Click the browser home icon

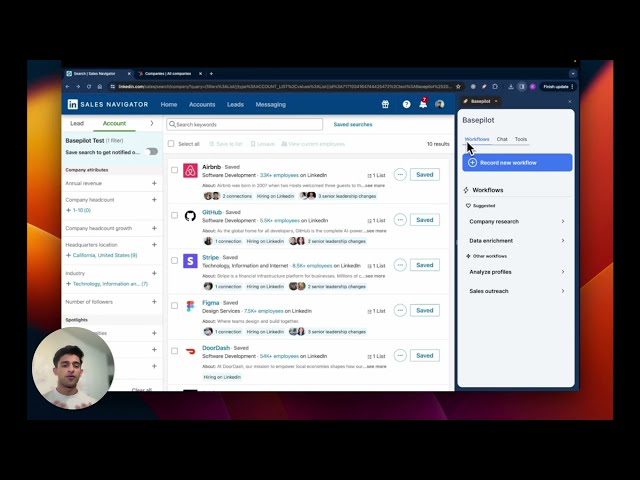point(100,87)
